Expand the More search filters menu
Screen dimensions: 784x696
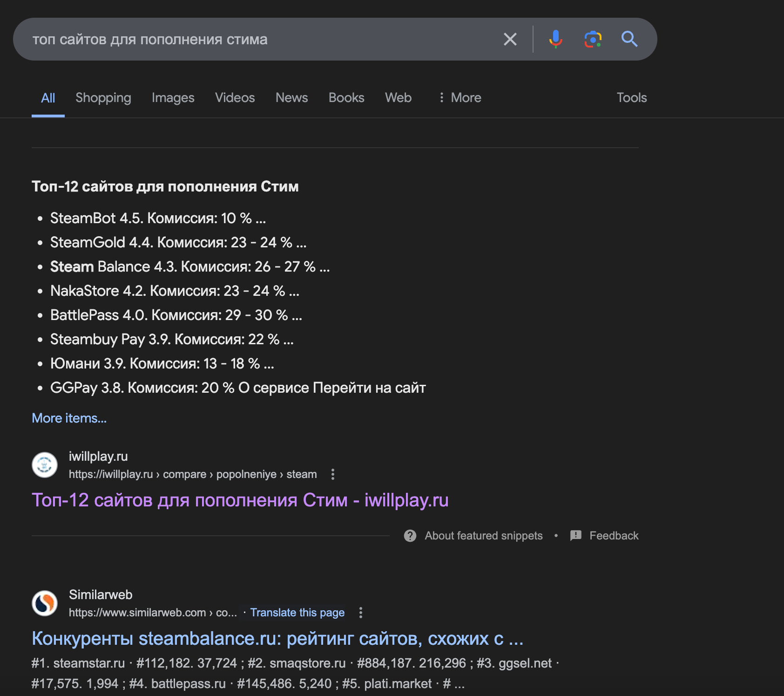click(460, 98)
